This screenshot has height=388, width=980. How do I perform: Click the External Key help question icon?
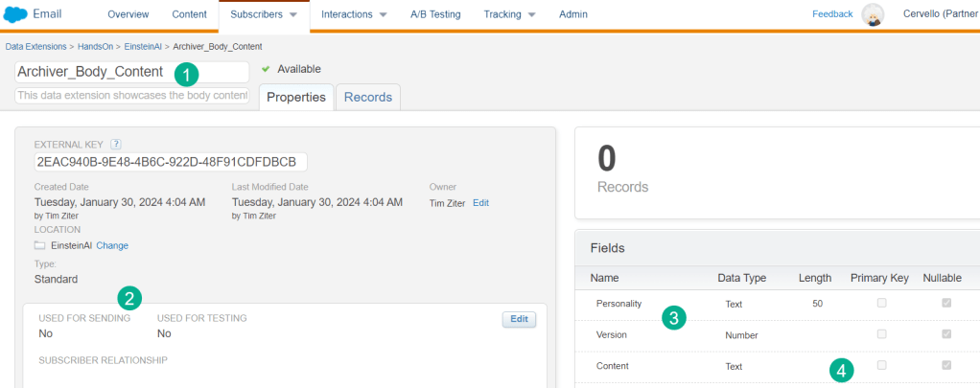pyautogui.click(x=115, y=144)
